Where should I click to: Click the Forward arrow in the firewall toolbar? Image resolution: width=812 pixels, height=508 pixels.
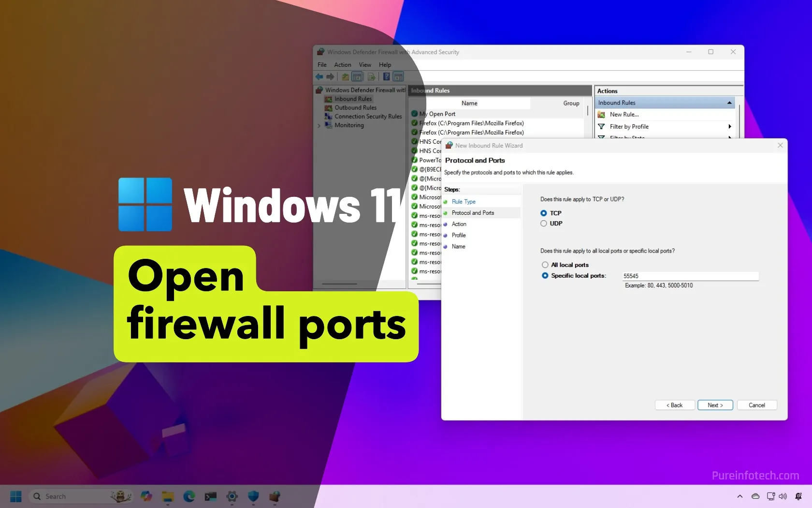(331, 77)
